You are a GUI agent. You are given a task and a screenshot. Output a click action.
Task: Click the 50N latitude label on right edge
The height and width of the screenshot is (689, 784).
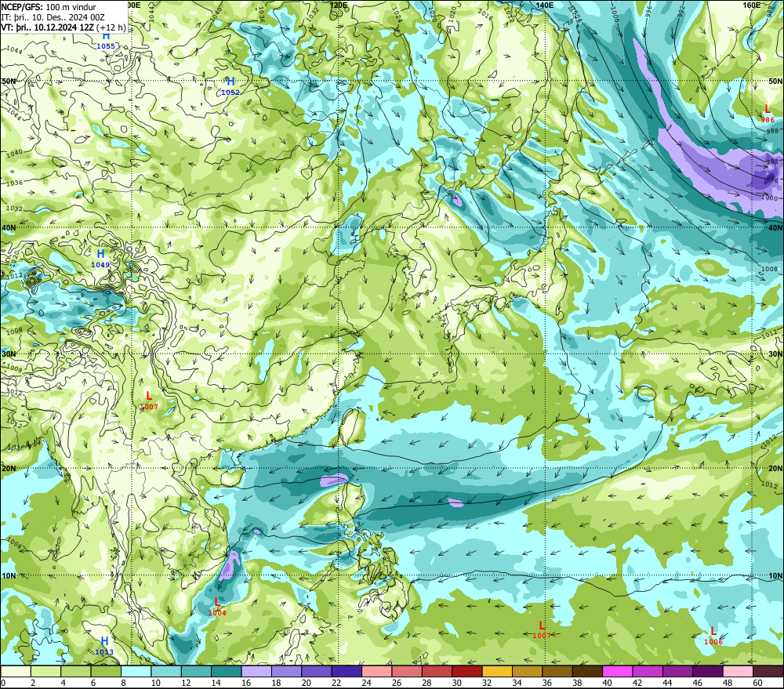[x=775, y=81]
